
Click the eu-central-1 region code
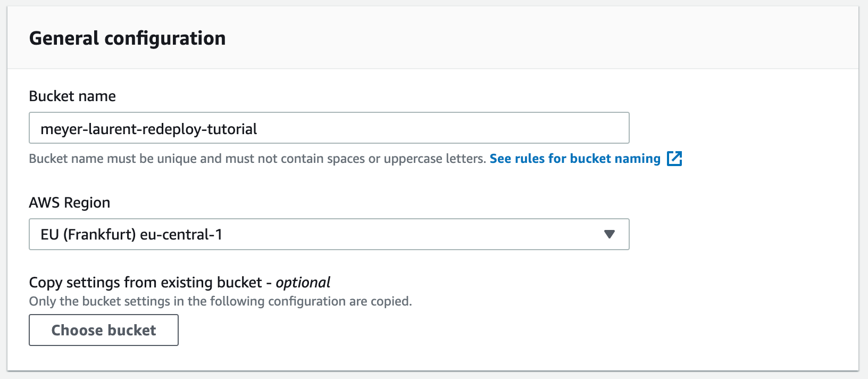click(181, 235)
